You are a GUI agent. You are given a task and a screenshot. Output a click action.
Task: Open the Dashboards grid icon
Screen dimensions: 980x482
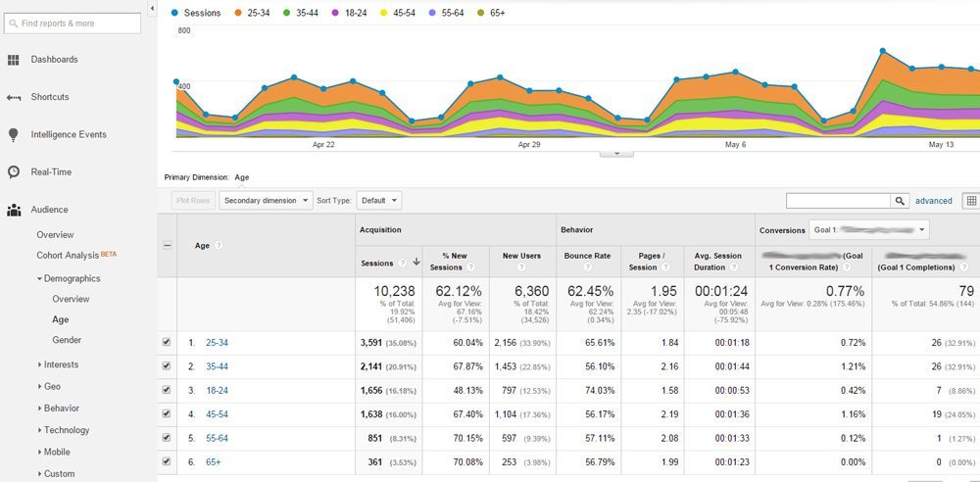[x=13, y=60]
